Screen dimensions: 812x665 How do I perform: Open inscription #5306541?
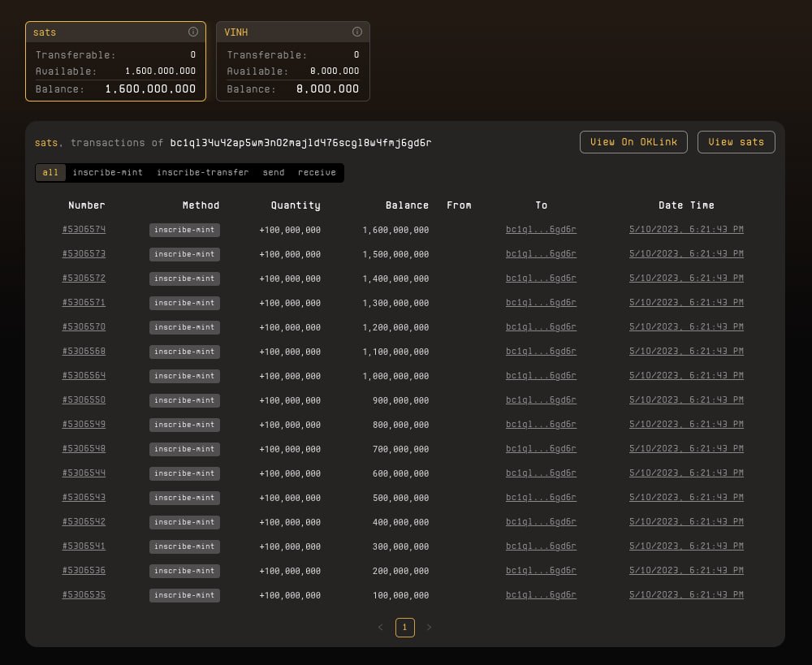[x=84, y=546]
